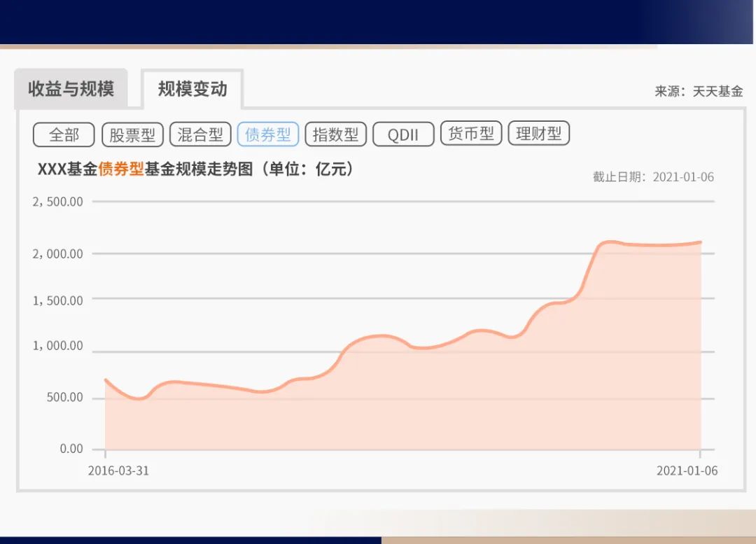Click the 2,500.00 y-axis label

(58, 201)
